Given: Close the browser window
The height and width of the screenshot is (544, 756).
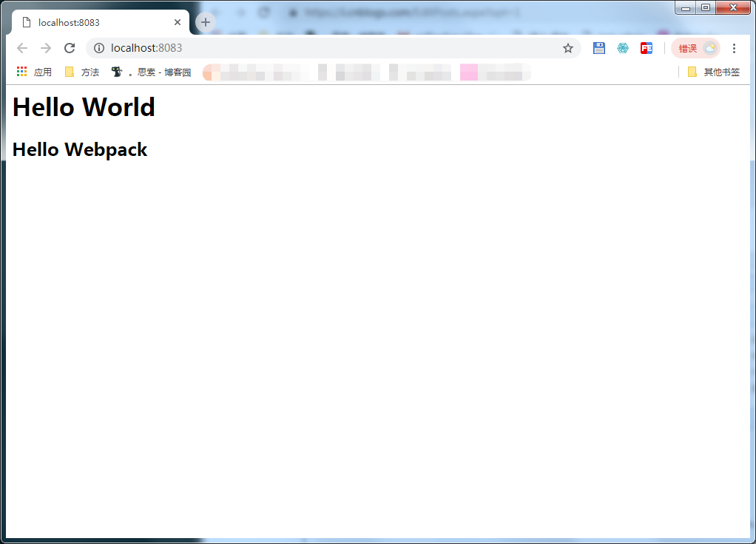Looking at the screenshot, I should tap(733, 7).
